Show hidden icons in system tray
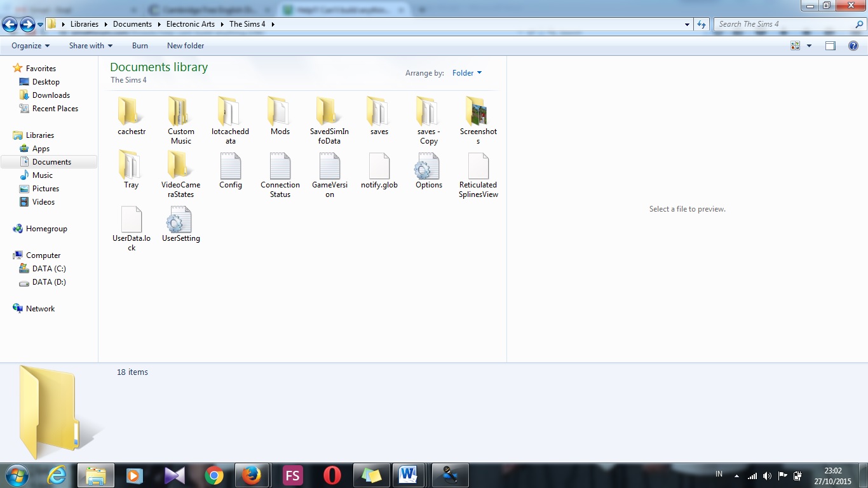 tap(736, 475)
